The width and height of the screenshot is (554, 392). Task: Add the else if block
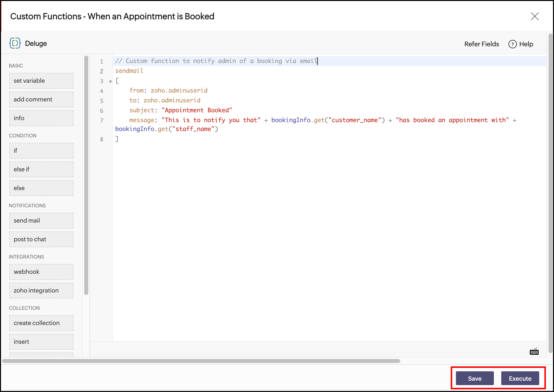tap(41, 169)
